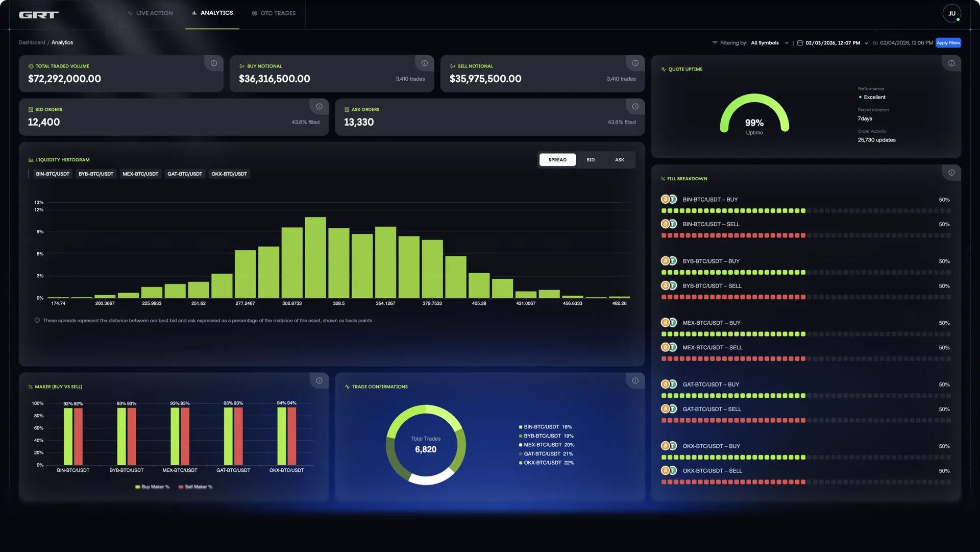
Task: Click the info icon on the Trade Confirmations panel
Action: tap(635, 380)
